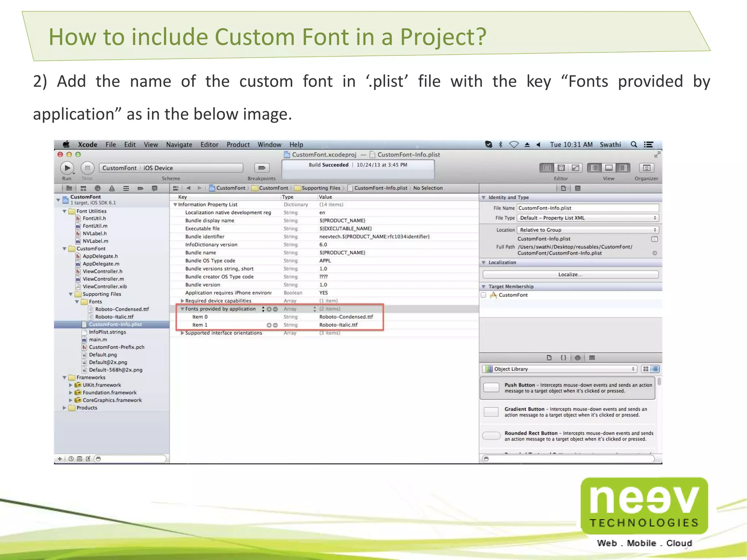Viewport: 747px width, 560px height.
Task: Open the Navigate menu
Action: click(x=179, y=144)
